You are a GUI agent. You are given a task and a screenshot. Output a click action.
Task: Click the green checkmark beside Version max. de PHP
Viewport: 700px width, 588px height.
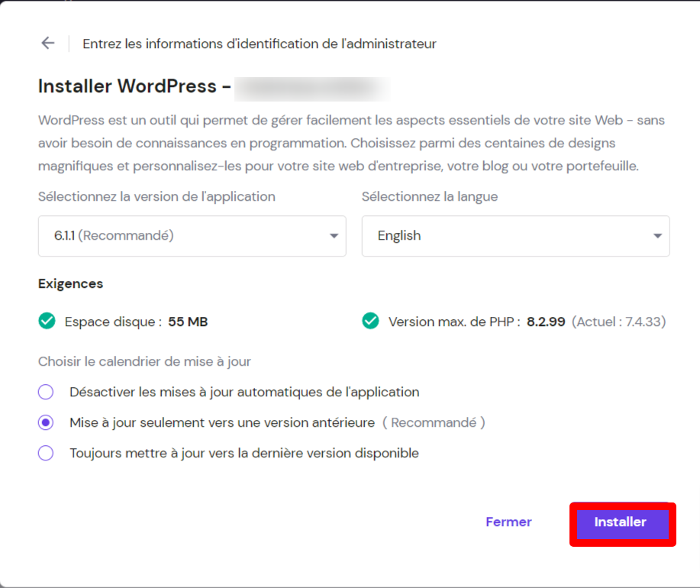pos(370,321)
